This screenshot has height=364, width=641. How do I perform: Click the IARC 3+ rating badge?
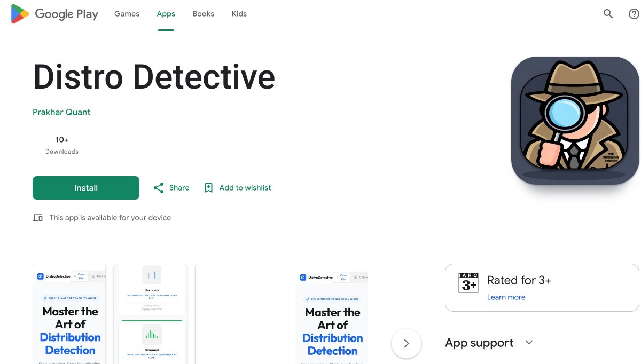point(468,282)
